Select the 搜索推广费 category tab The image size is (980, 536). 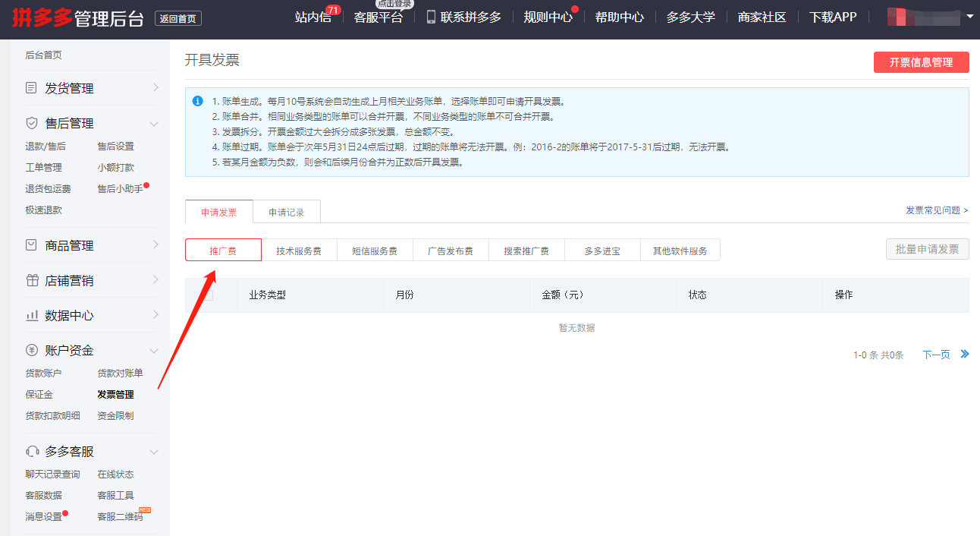(526, 250)
